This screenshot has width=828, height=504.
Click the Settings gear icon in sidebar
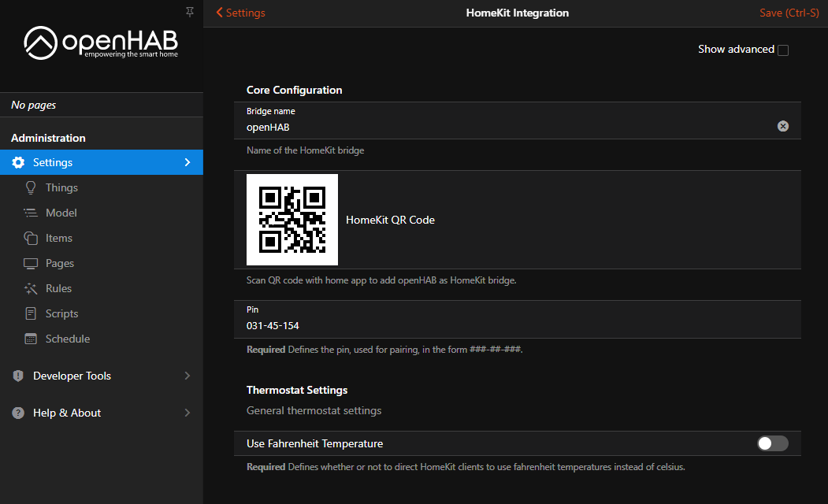(x=17, y=162)
